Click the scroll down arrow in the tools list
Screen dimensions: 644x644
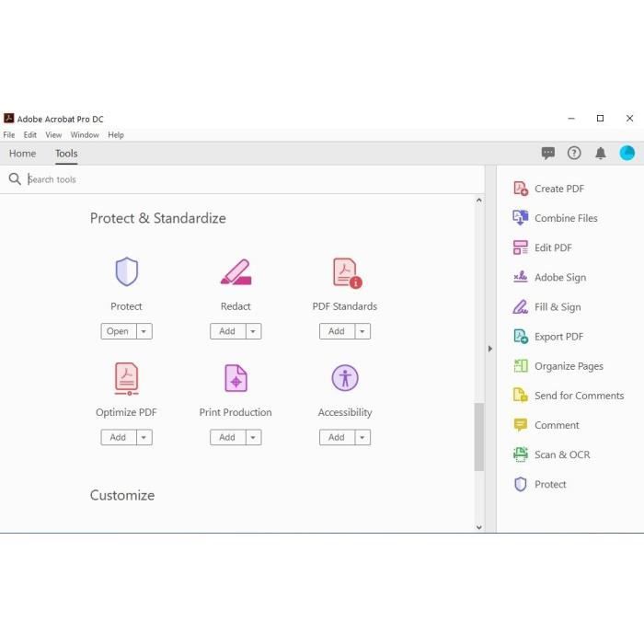point(479,527)
